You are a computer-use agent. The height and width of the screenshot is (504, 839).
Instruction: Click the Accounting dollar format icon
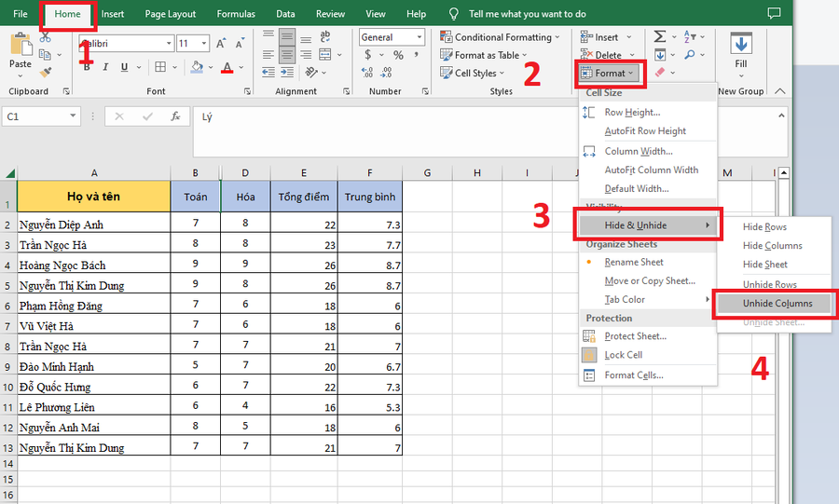[367, 55]
